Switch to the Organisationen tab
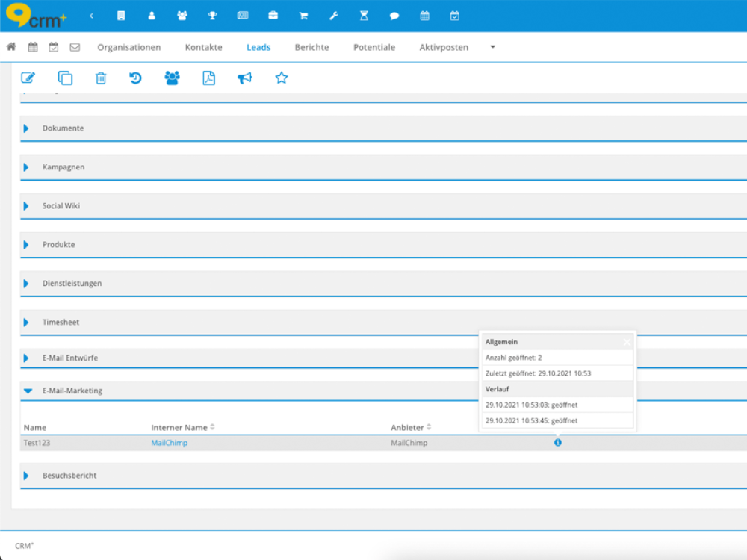The height and width of the screenshot is (560, 747). (128, 47)
